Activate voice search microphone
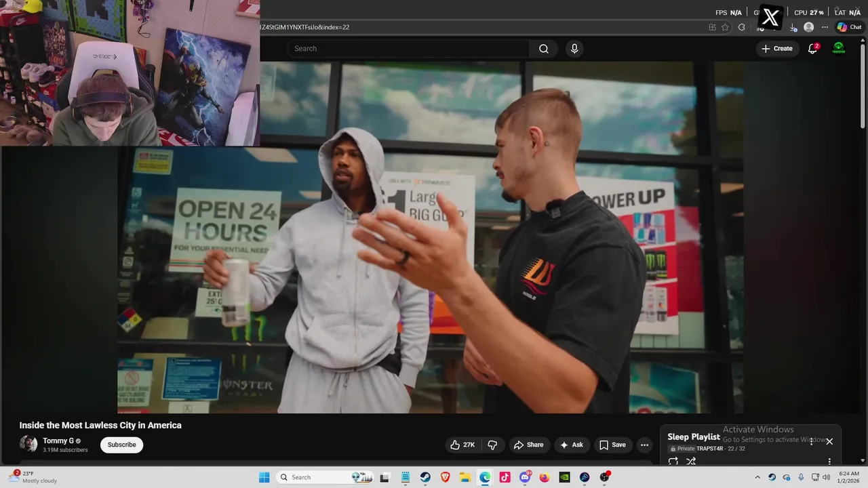 tap(574, 49)
